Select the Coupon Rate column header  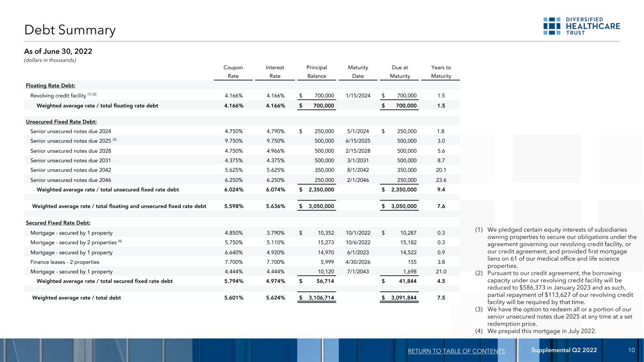234,72
